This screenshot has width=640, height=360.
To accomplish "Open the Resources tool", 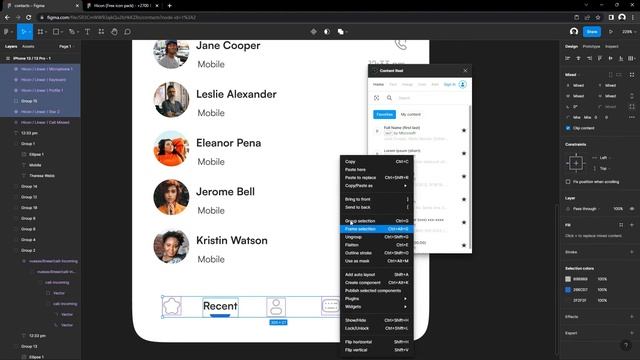I will tap(101, 32).
